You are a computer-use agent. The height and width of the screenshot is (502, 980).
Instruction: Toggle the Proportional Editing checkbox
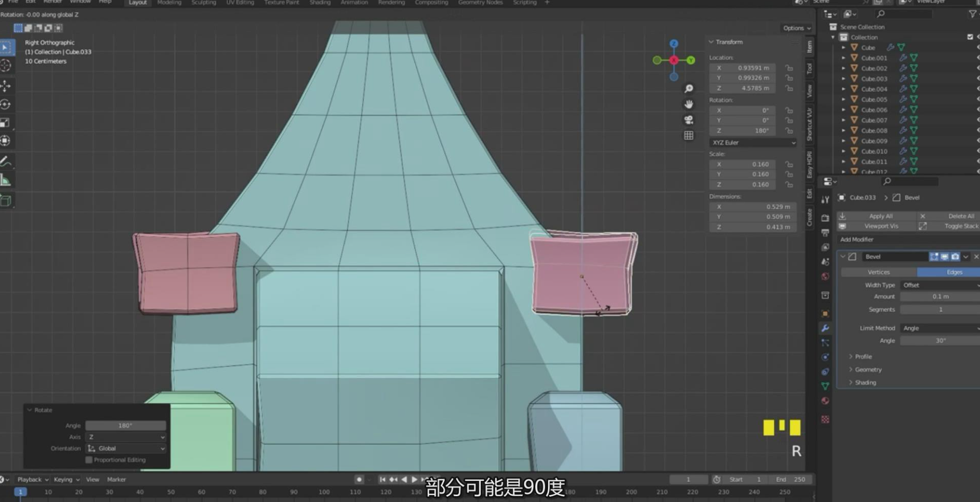(x=89, y=460)
